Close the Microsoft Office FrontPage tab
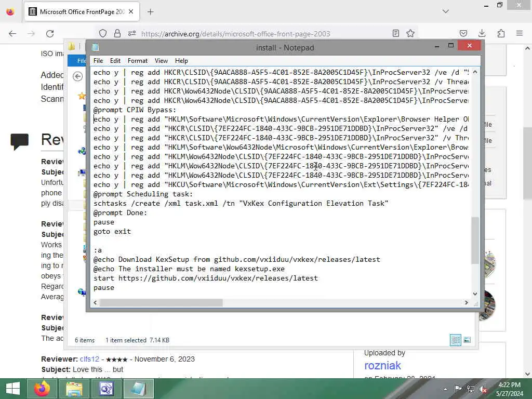The height and width of the screenshot is (399, 532). (x=131, y=11)
